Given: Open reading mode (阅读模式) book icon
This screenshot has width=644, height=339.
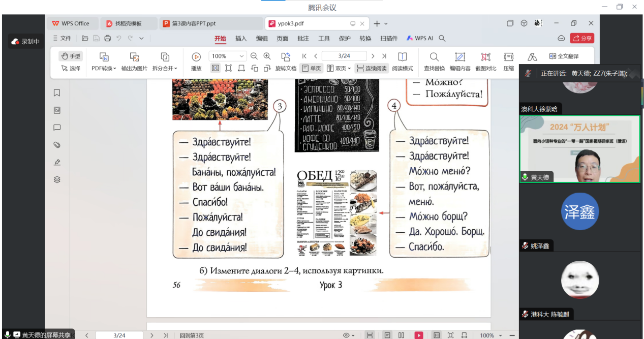Looking at the screenshot, I should pos(402,57).
